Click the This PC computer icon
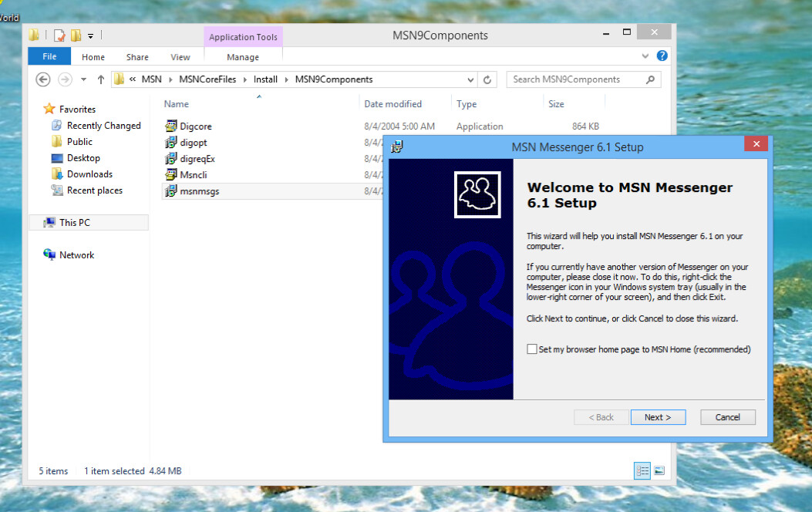The height and width of the screenshot is (512, 812). point(49,222)
